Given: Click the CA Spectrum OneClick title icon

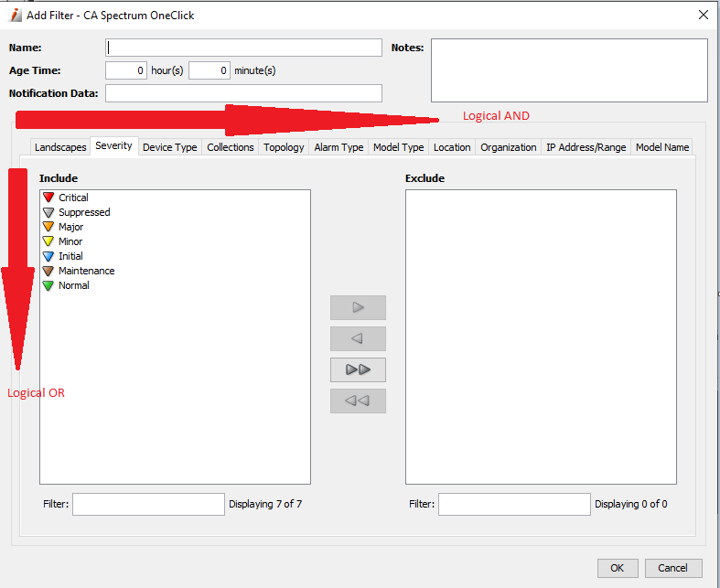Looking at the screenshot, I should coord(16,16).
